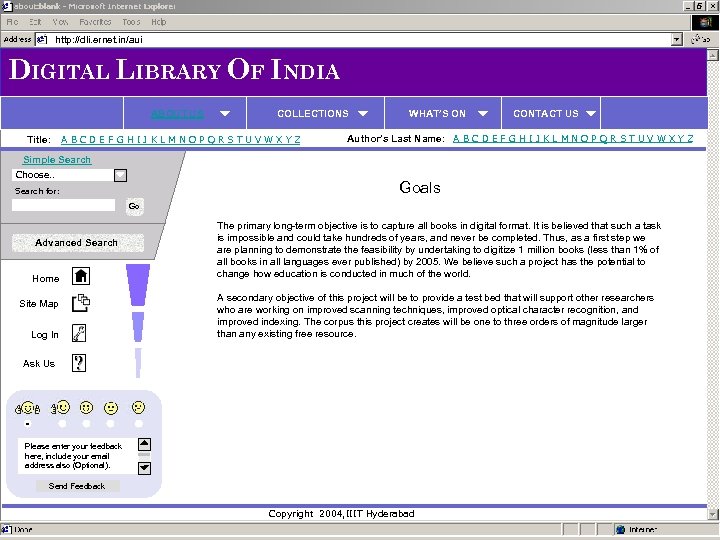This screenshot has width=720, height=540.
Task: Click the Search for text field
Action: point(63,205)
